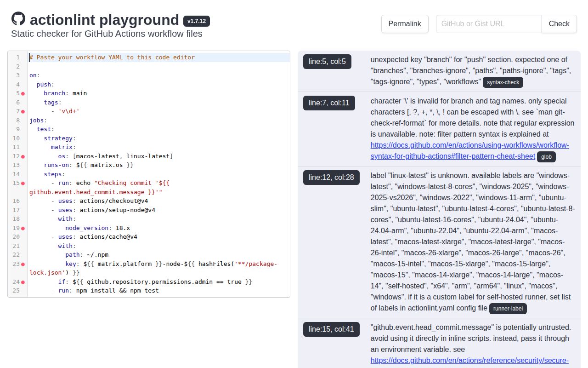This screenshot has height=368, width=588.
Task: Click the runner-label rule badge
Action: click(508, 309)
